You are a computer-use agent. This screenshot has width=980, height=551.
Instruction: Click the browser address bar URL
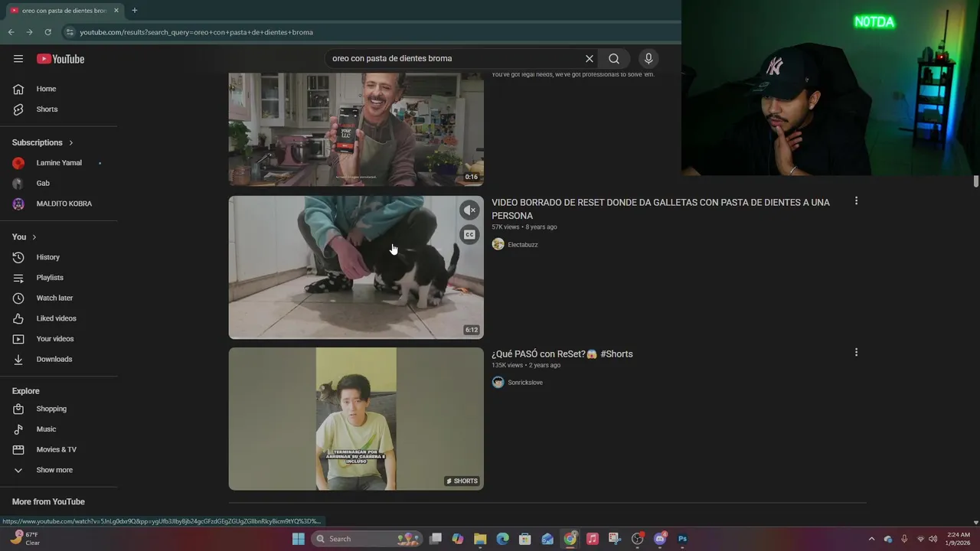pyautogui.click(x=197, y=32)
